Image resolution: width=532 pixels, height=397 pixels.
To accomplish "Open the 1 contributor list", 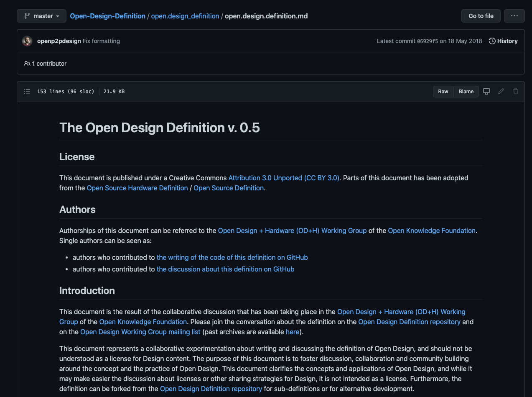I will 45,64.
